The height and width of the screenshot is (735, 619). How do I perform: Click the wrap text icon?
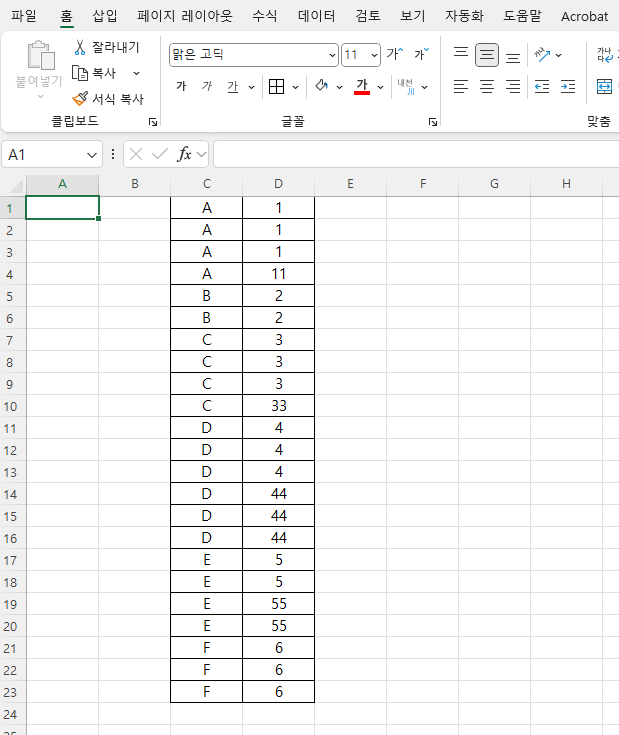click(x=605, y=55)
